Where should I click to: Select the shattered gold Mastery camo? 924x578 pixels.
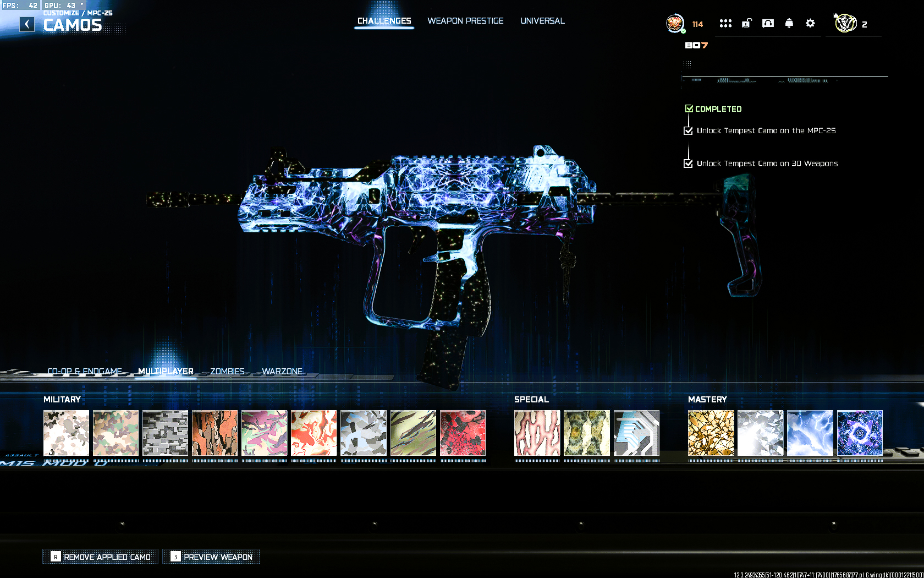[x=711, y=433]
